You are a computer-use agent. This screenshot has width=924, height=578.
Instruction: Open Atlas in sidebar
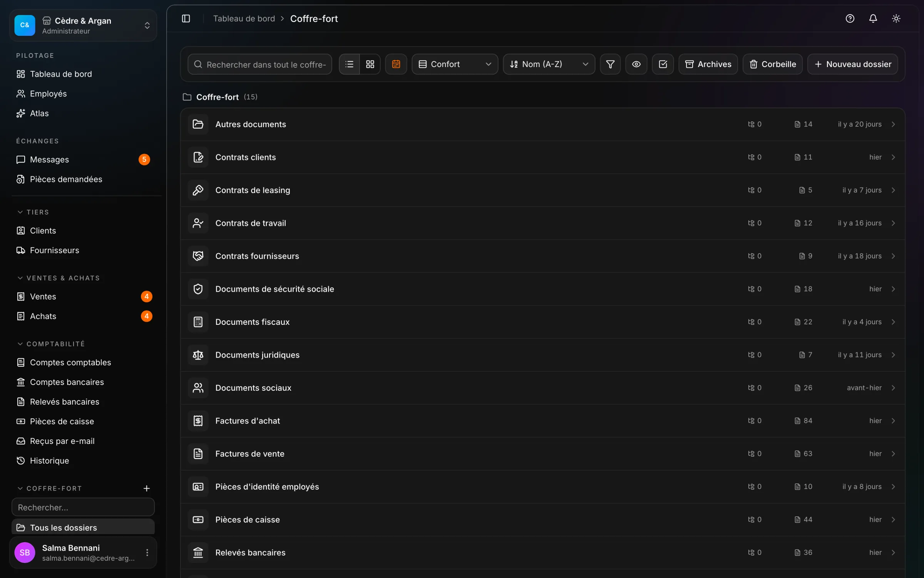click(83, 113)
